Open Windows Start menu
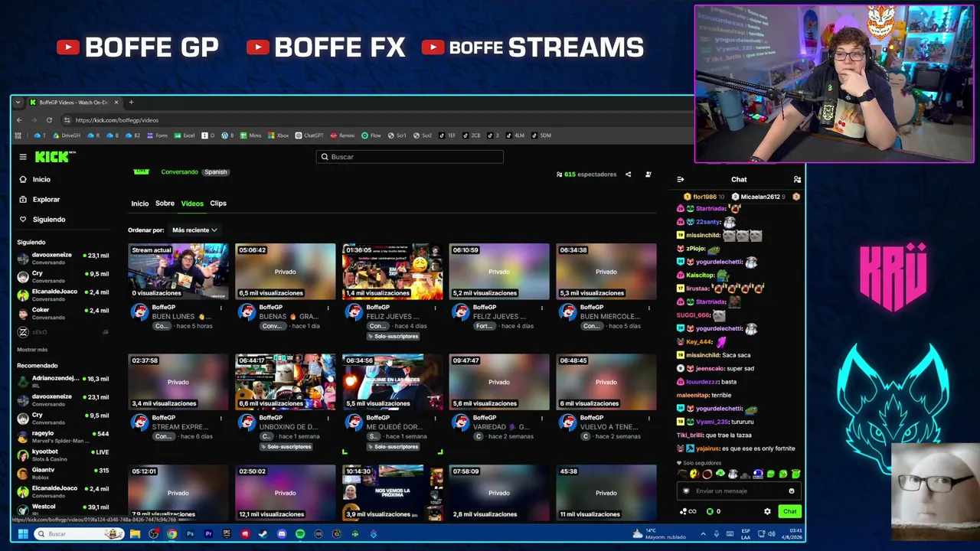Viewport: 980px width, 551px height. (23, 533)
